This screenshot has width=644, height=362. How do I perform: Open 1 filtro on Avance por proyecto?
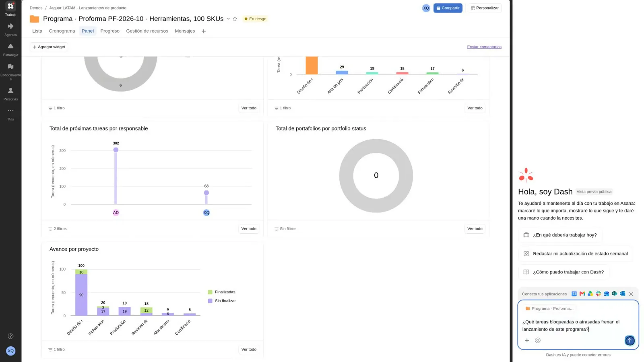coord(57,350)
